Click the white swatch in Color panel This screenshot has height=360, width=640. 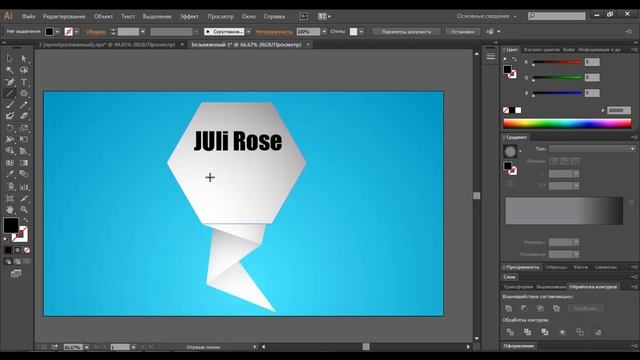click(518, 110)
